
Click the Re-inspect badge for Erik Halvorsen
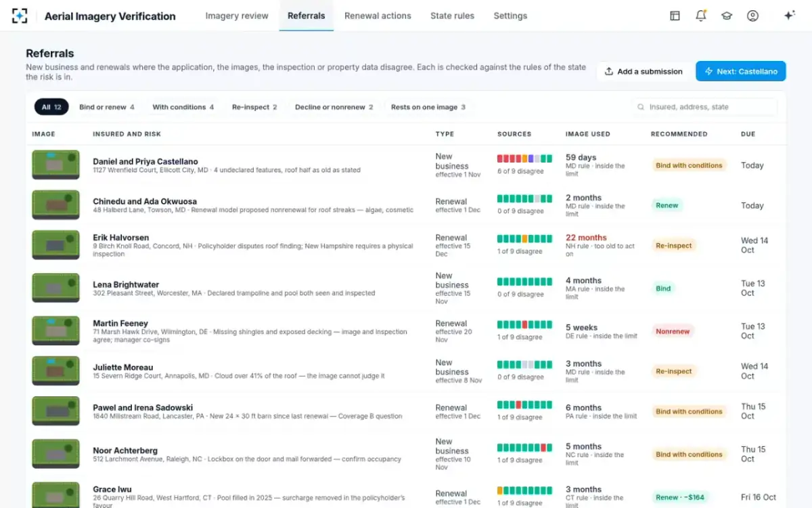pyautogui.click(x=674, y=246)
